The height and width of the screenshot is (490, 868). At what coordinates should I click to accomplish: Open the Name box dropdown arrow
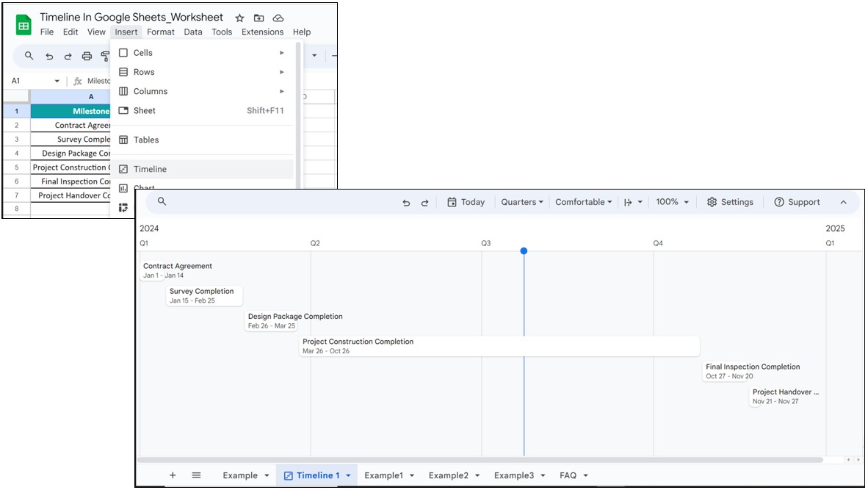coord(57,82)
